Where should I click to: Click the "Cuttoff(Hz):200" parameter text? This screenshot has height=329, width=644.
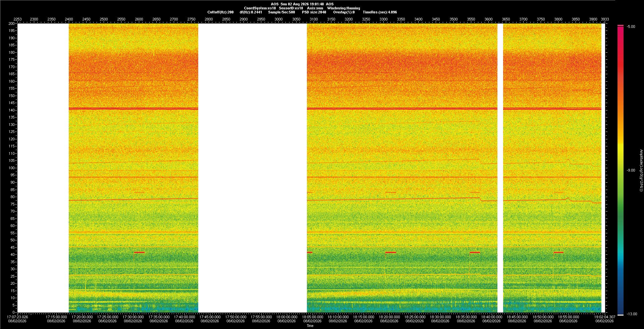coord(220,12)
